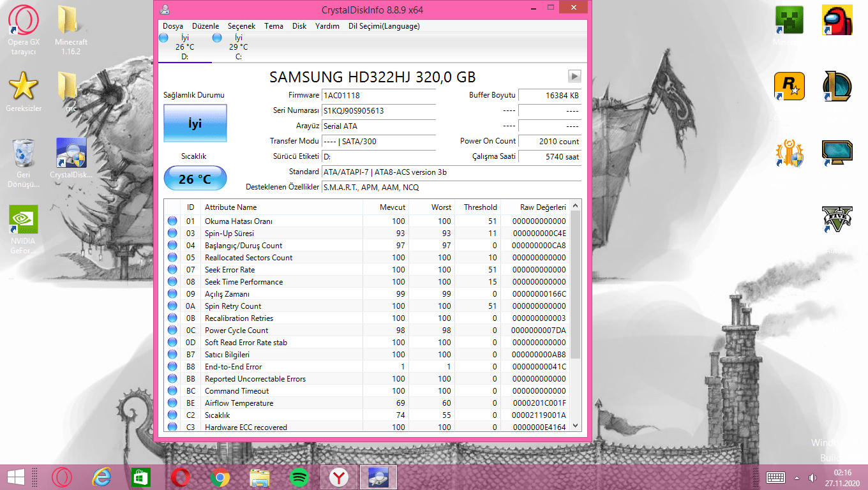Click status orb for Seek Error Rate
Viewport: 868px width, 490px height.
click(x=172, y=270)
